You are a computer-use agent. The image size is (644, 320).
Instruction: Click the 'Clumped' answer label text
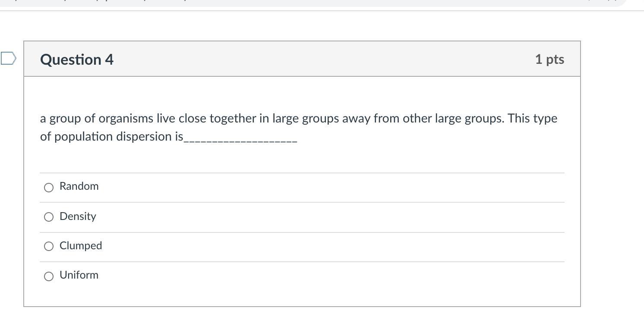(x=81, y=246)
